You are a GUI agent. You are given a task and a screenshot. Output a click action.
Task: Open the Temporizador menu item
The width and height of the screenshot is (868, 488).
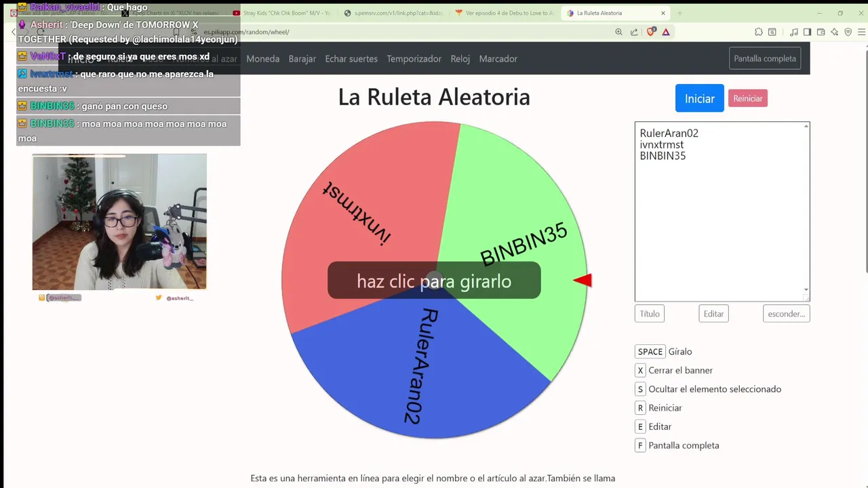coord(414,58)
